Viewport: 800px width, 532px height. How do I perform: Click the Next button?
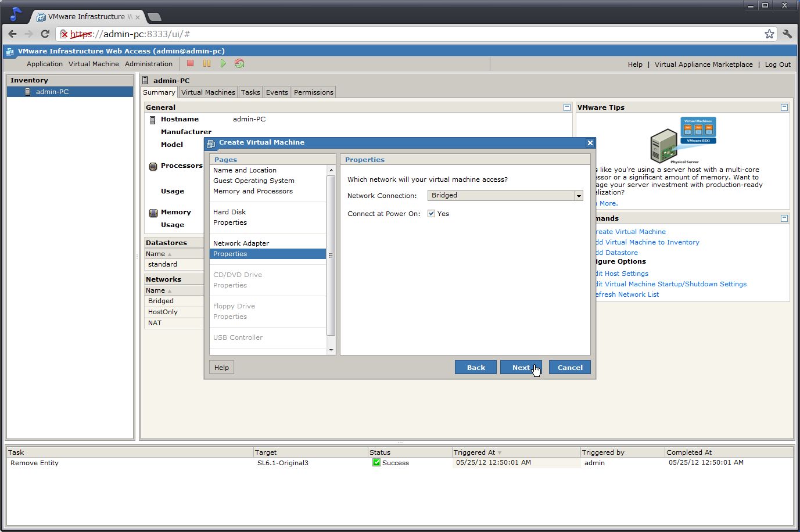521,367
